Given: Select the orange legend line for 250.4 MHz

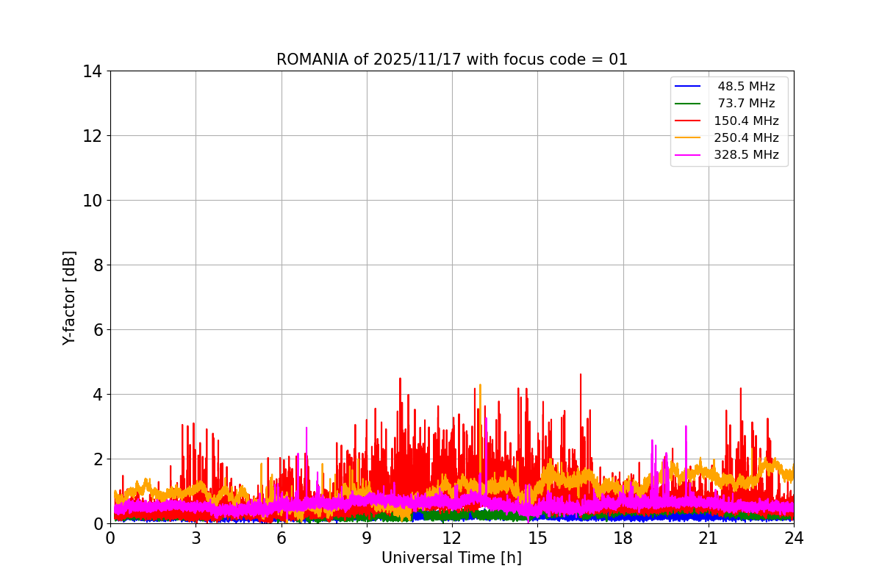Looking at the screenshot, I should point(688,137).
